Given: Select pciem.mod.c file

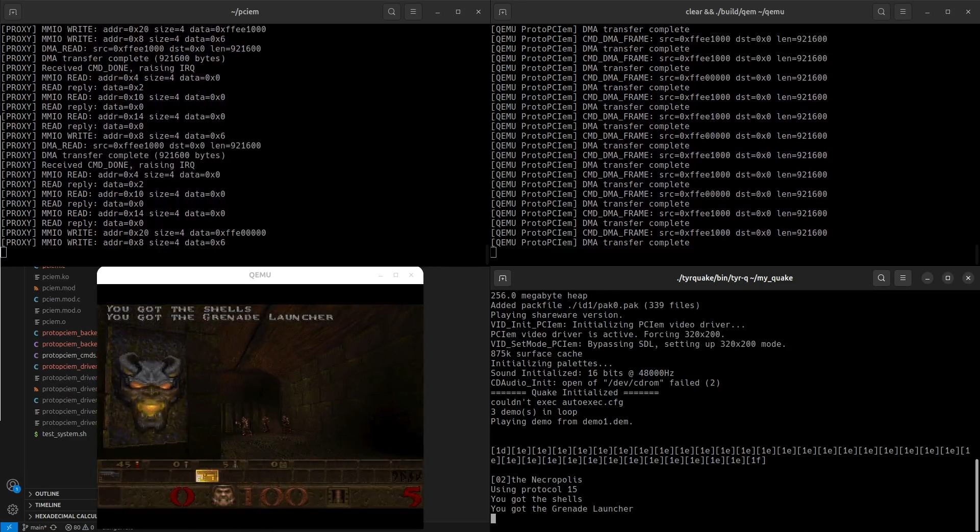Looking at the screenshot, I should (x=61, y=299).
